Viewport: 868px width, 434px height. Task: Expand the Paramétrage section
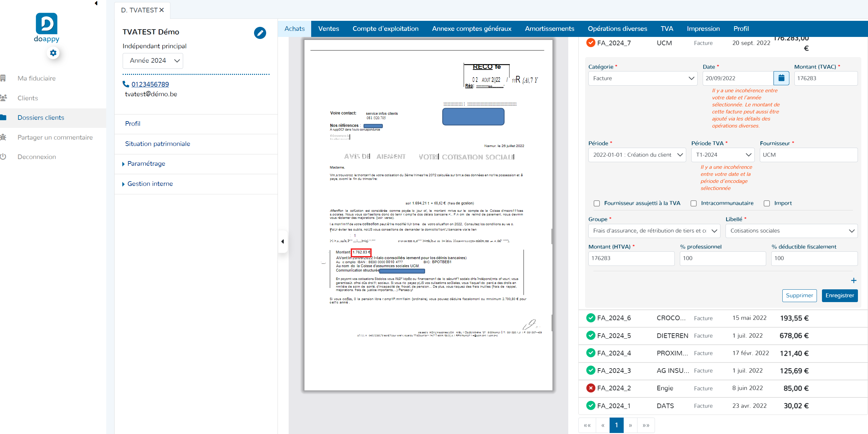tap(146, 164)
